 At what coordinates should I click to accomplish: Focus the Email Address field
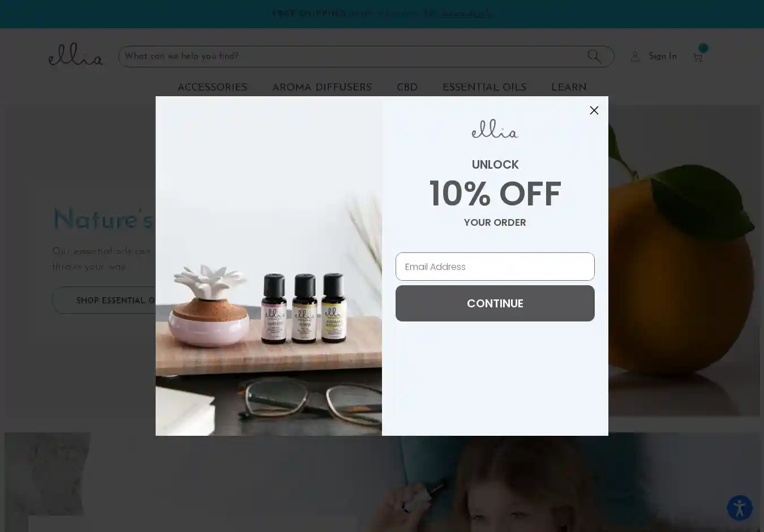[495, 267]
